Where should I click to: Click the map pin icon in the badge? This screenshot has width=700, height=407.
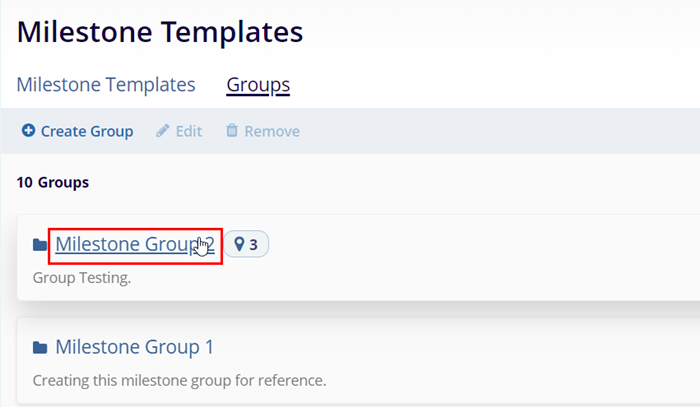click(239, 244)
